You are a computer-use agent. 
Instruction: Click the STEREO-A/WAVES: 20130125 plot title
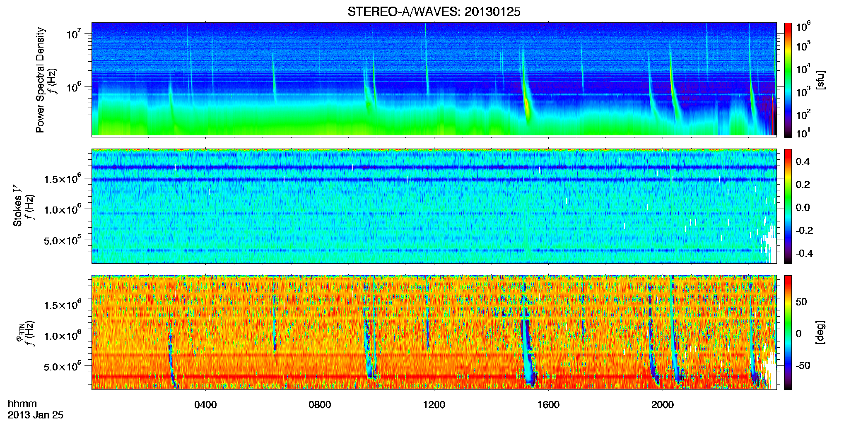(434, 12)
